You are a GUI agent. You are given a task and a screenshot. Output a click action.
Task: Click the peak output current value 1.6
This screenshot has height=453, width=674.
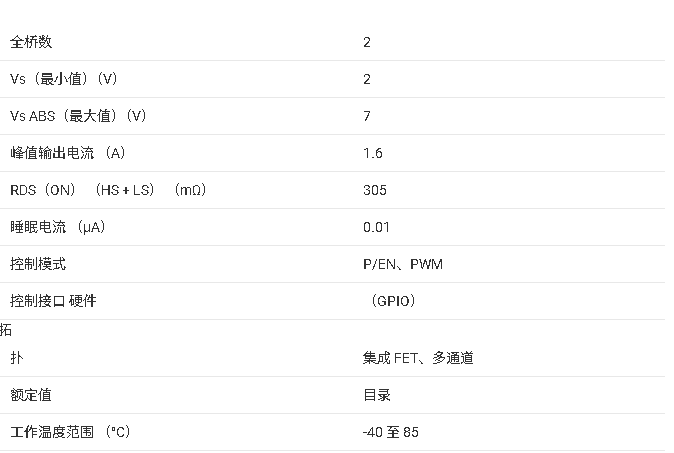tap(373, 153)
